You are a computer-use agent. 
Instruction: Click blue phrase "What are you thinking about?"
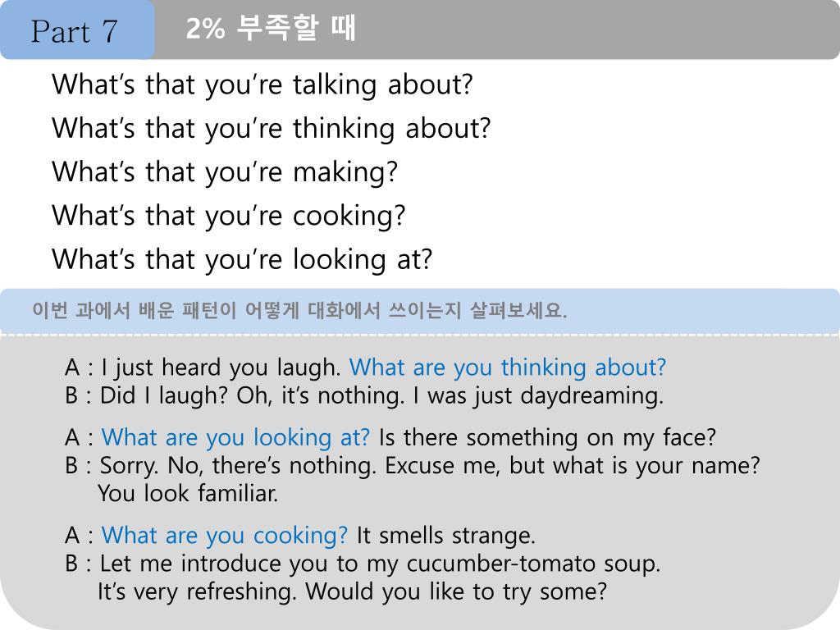click(x=508, y=367)
